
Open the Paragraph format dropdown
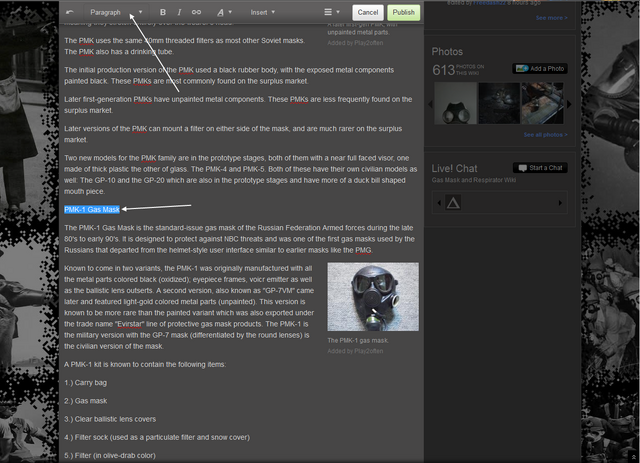click(x=116, y=12)
